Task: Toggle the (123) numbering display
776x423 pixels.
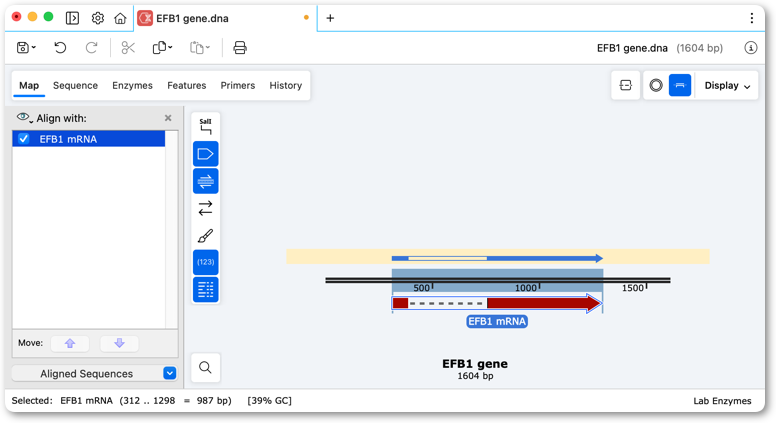Action: click(x=205, y=262)
